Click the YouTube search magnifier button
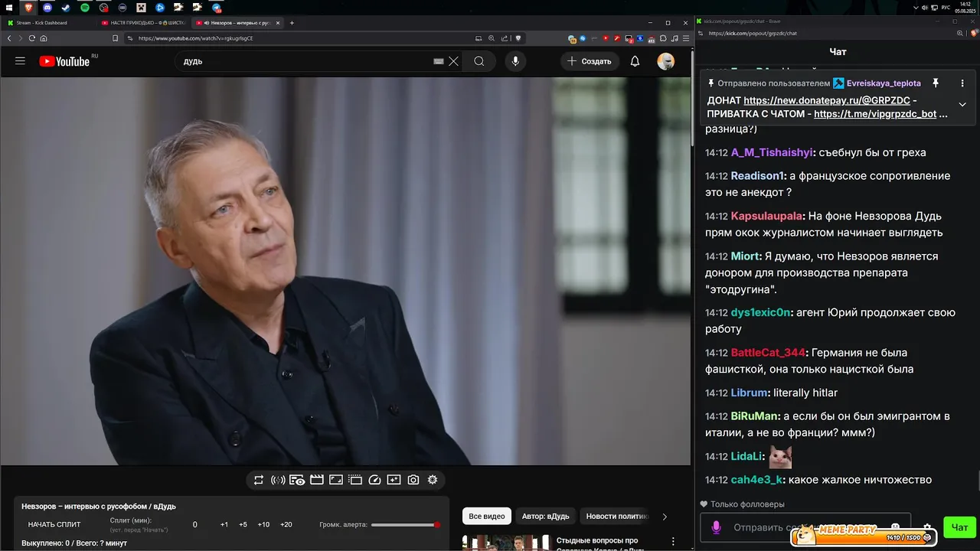980x551 pixels. (x=479, y=61)
